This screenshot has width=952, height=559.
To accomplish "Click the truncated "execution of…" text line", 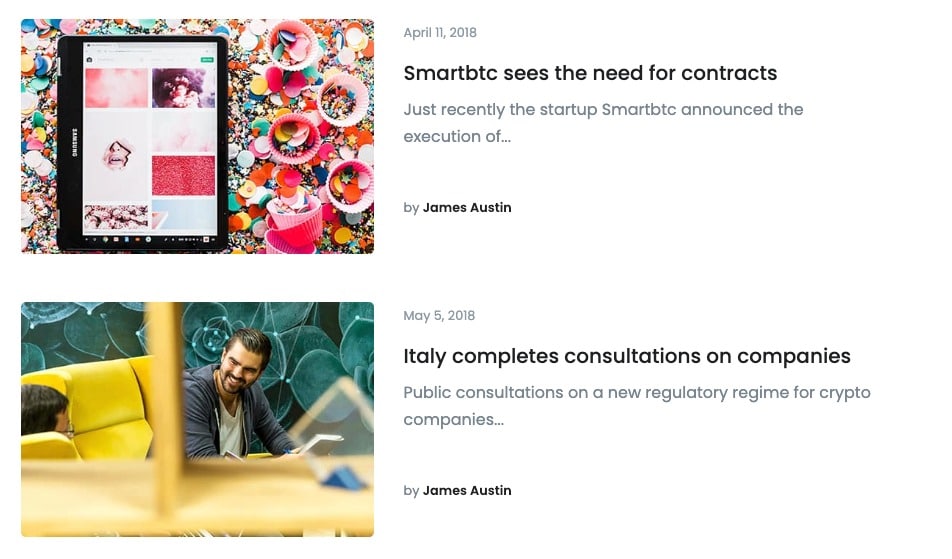I will coord(457,137).
